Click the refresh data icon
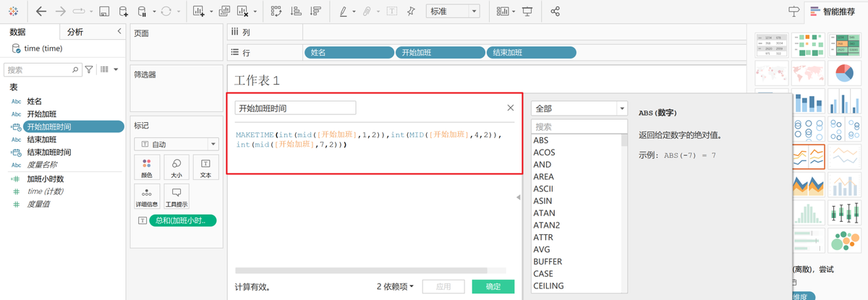Image resolution: width=868 pixels, height=300 pixels. point(166,12)
